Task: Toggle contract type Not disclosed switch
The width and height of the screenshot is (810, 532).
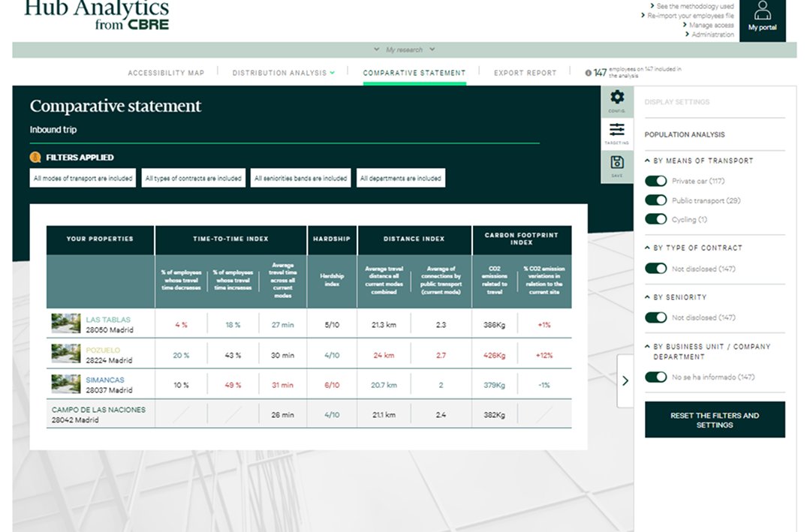Action: click(655, 269)
